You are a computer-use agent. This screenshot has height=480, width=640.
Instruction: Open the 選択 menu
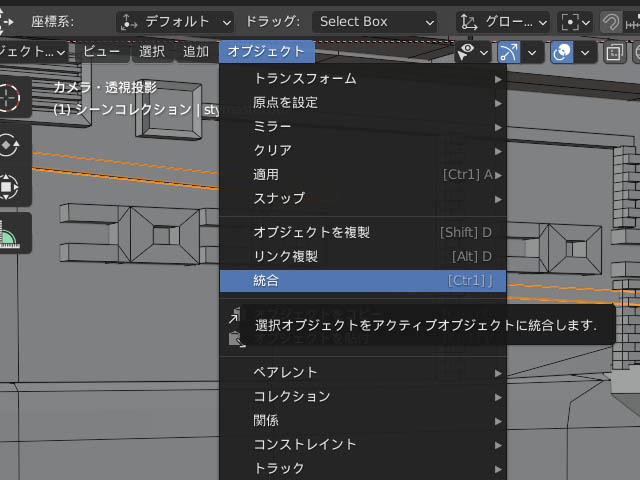click(x=152, y=52)
